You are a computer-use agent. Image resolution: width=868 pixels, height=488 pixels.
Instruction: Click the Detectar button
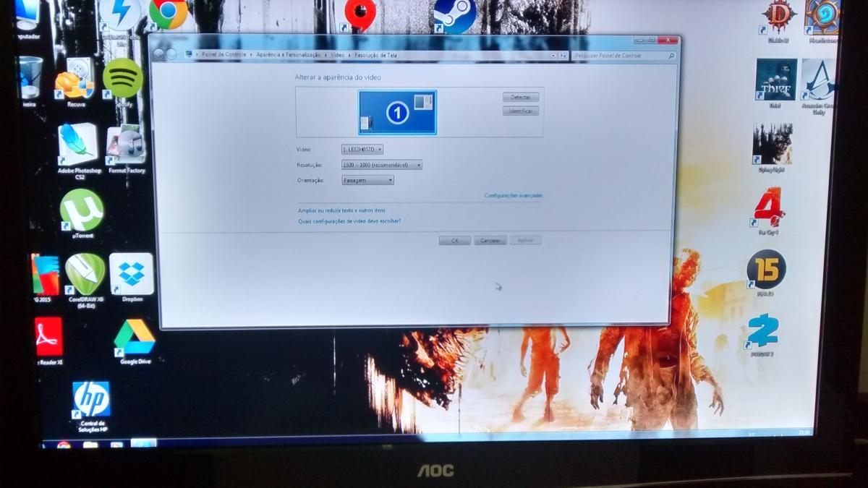[x=521, y=97]
